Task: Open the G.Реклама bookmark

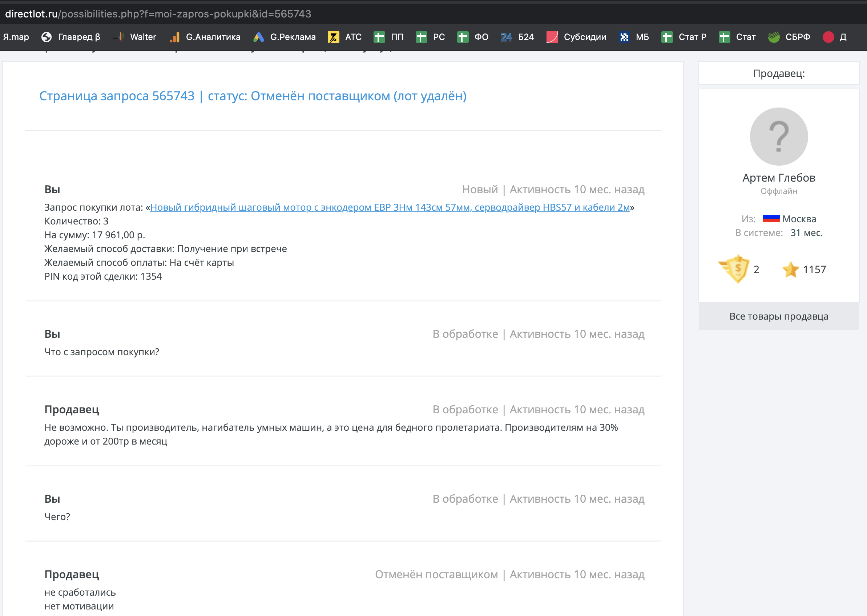Action: 293,37
